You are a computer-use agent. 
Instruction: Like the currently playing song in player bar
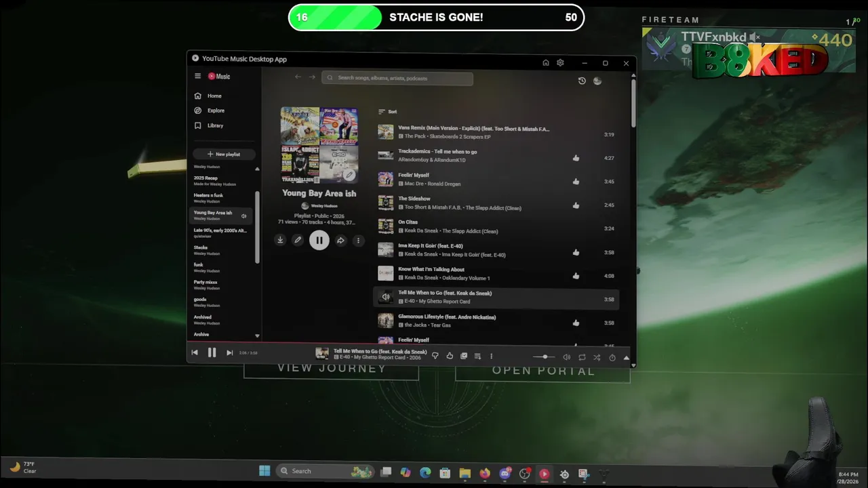450,356
